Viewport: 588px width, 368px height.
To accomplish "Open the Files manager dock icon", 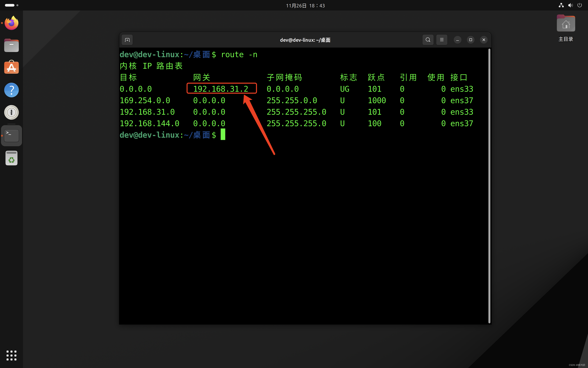I will point(11,45).
